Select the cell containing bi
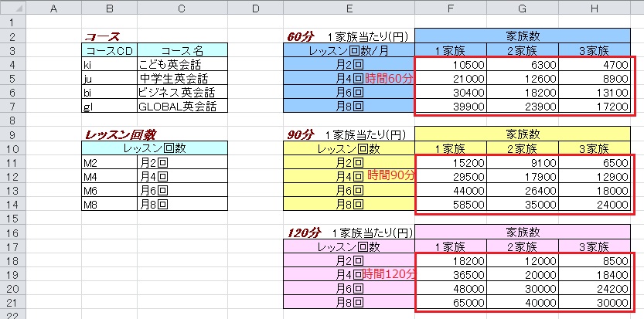Viewport: 644px width, 319px height. click(109, 92)
